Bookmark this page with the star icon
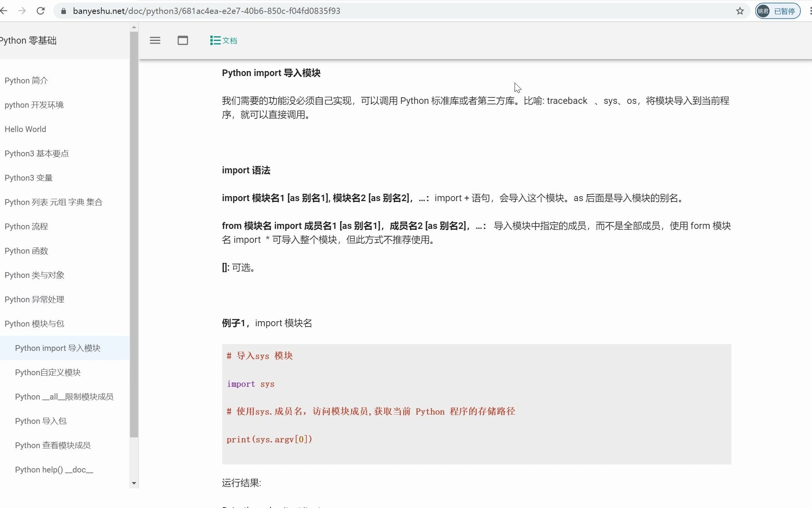The height and width of the screenshot is (508, 812). [739, 11]
